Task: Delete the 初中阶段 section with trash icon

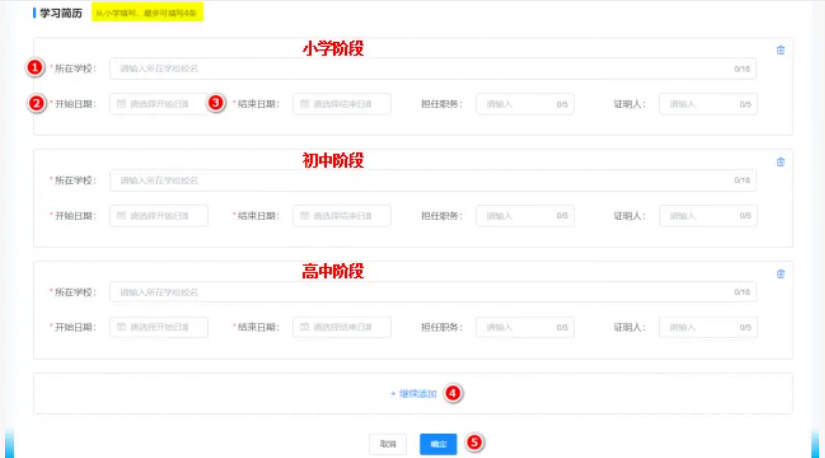Action: [781, 162]
